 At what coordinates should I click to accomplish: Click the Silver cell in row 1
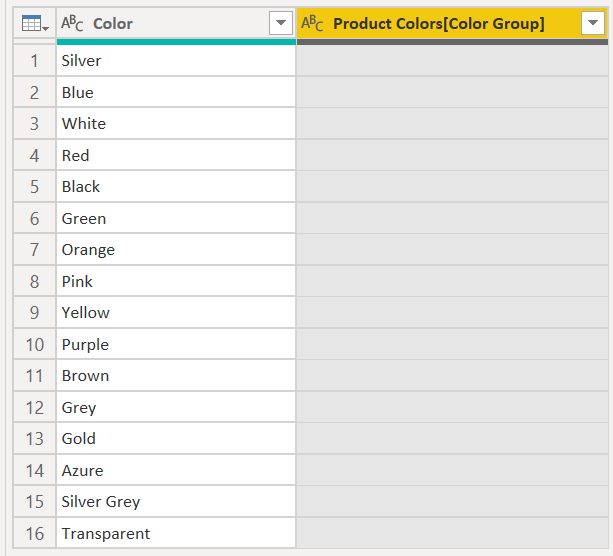click(x=175, y=61)
